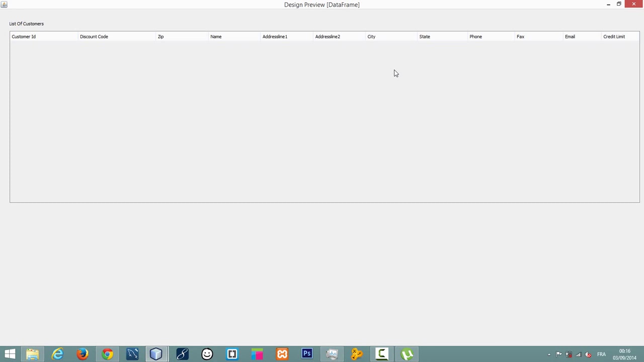Image resolution: width=644 pixels, height=362 pixels.
Task: Select the Zip column header
Action: pyautogui.click(x=182, y=37)
